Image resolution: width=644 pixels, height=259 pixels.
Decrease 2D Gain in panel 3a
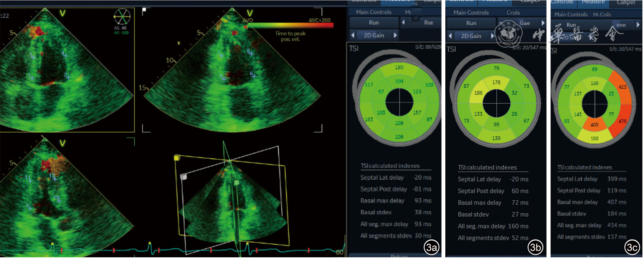coord(353,35)
